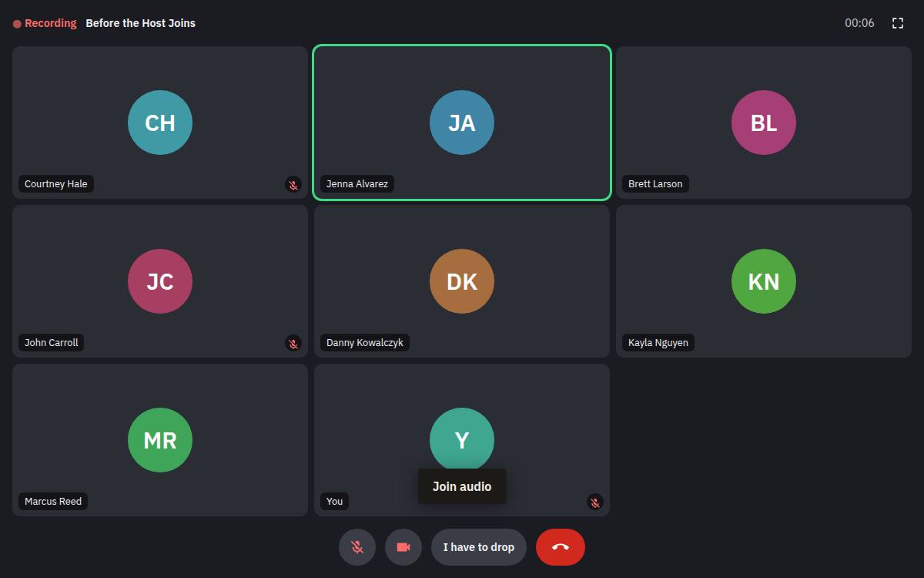Click the meeting title "Before the Host Joins"

click(x=141, y=23)
